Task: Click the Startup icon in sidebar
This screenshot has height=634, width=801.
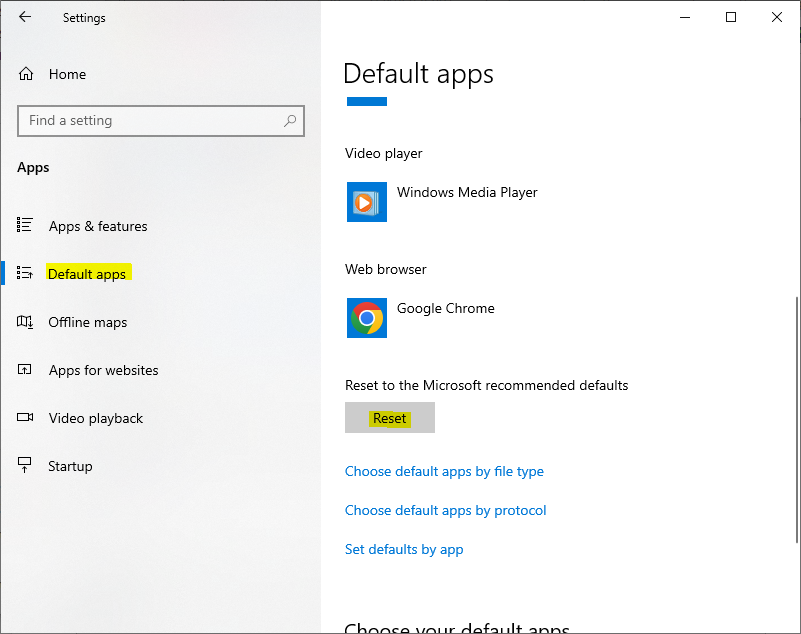Action: [25, 465]
